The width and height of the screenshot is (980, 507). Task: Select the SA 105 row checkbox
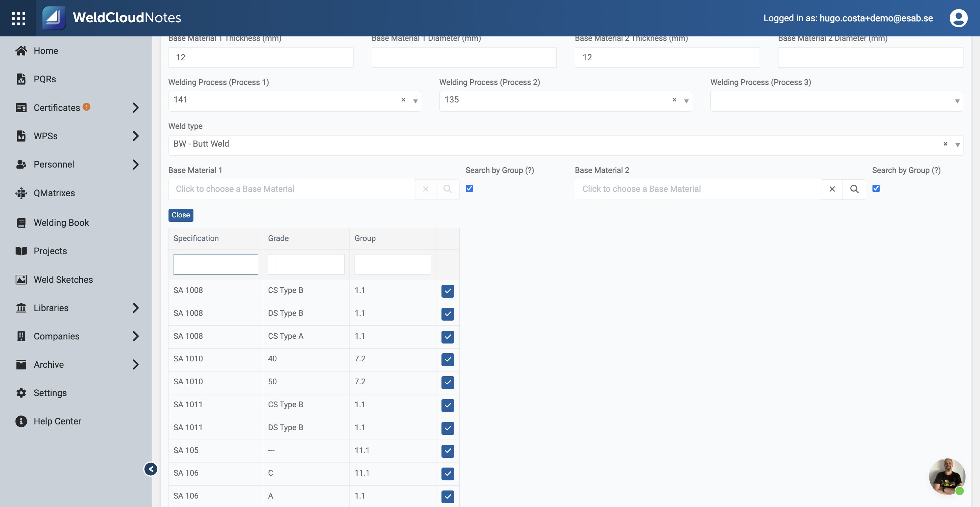448,451
